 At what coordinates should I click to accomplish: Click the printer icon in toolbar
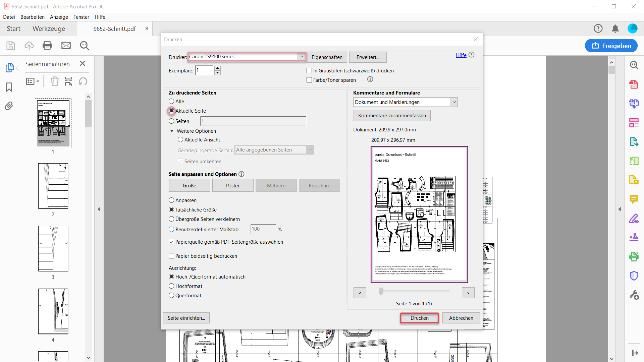point(47,46)
